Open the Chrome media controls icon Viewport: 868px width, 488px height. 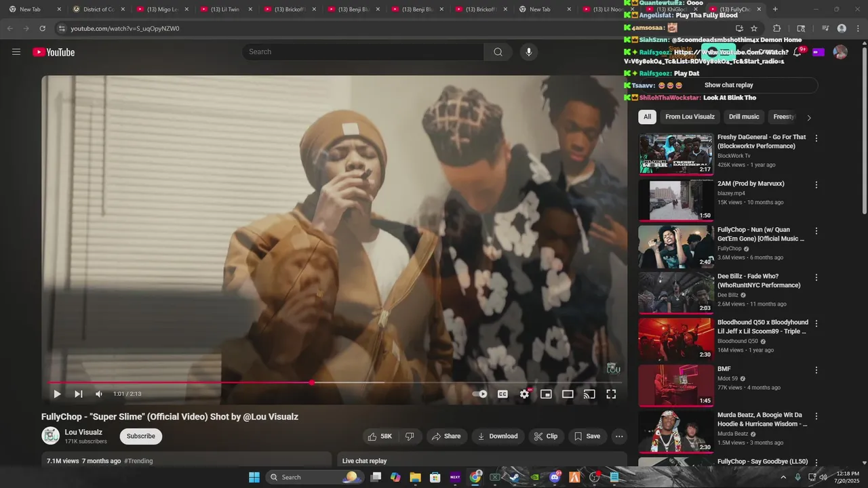click(825, 28)
